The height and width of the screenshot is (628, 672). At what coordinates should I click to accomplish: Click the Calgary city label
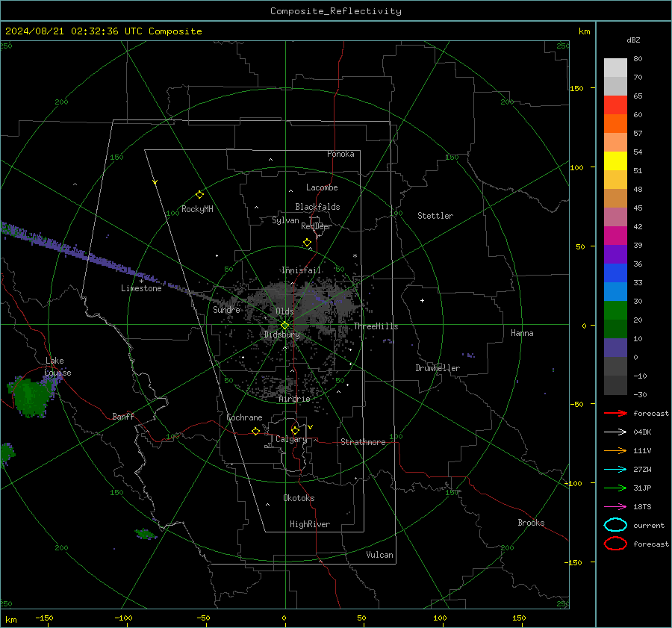point(291,439)
